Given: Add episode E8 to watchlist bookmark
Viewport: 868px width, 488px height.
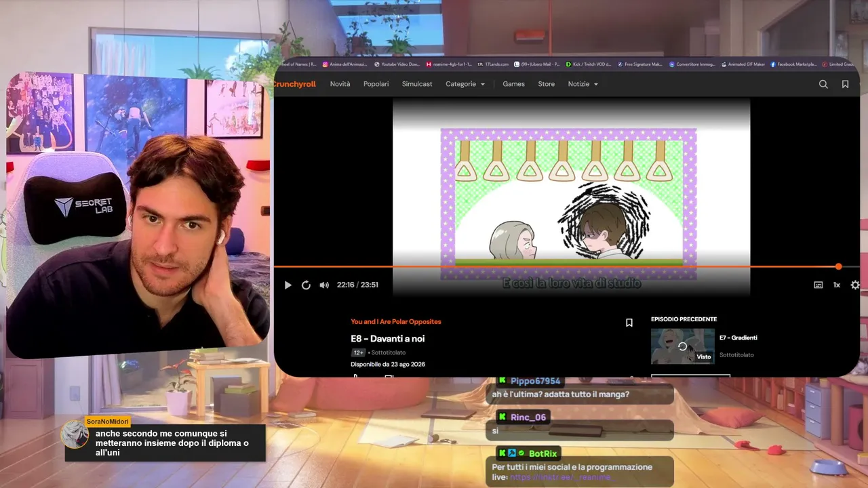Looking at the screenshot, I should [x=629, y=323].
